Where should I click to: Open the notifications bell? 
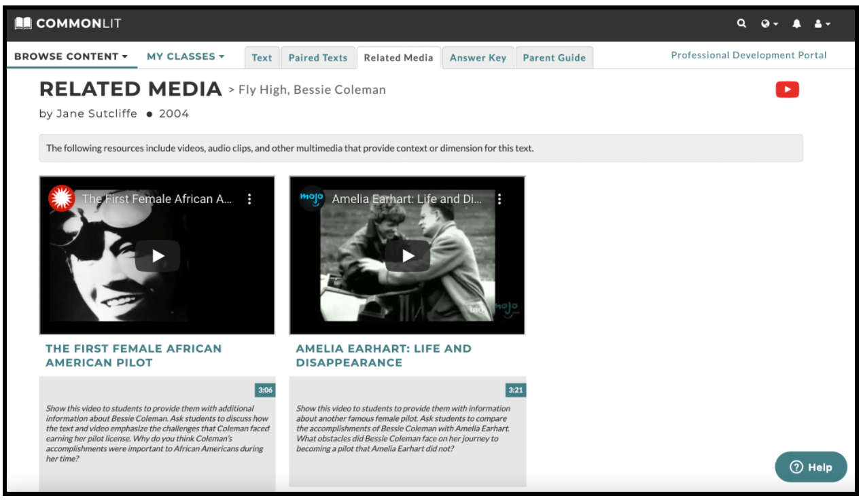pyautogui.click(x=797, y=24)
